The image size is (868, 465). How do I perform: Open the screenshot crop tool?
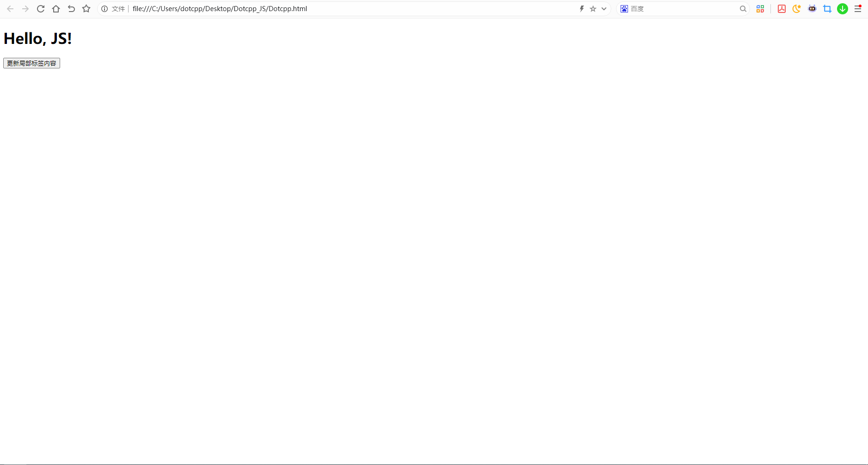(827, 8)
